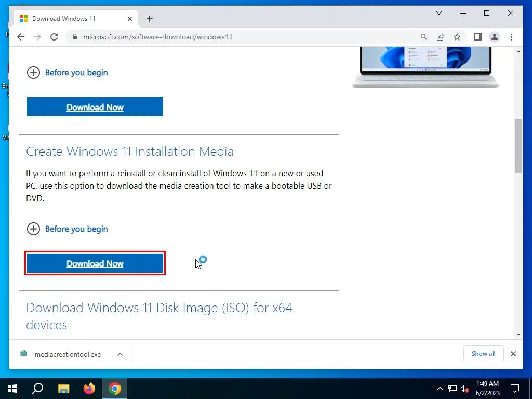
Task: Click the address bar URL
Action: [x=158, y=37]
